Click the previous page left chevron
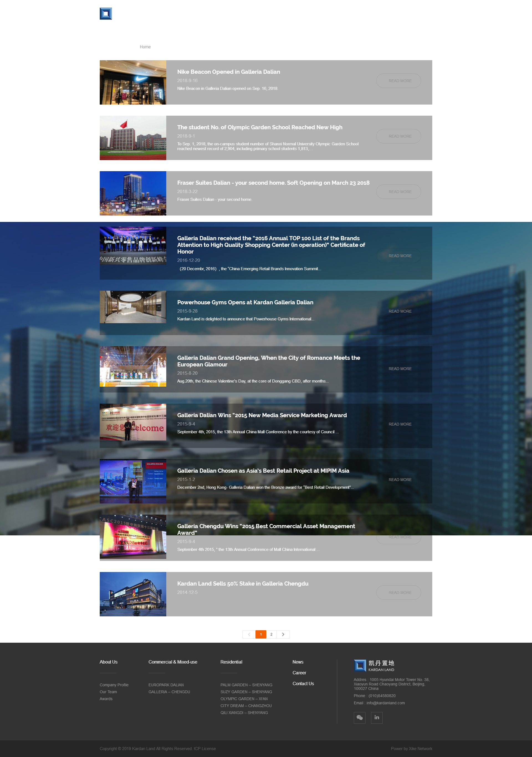Image resolution: width=532 pixels, height=757 pixels. coord(249,634)
